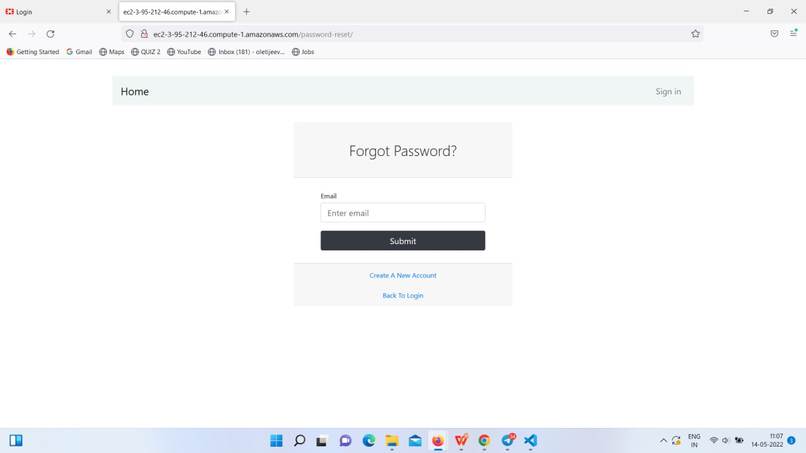Open the Pocket save icon in the toolbar

[774, 34]
